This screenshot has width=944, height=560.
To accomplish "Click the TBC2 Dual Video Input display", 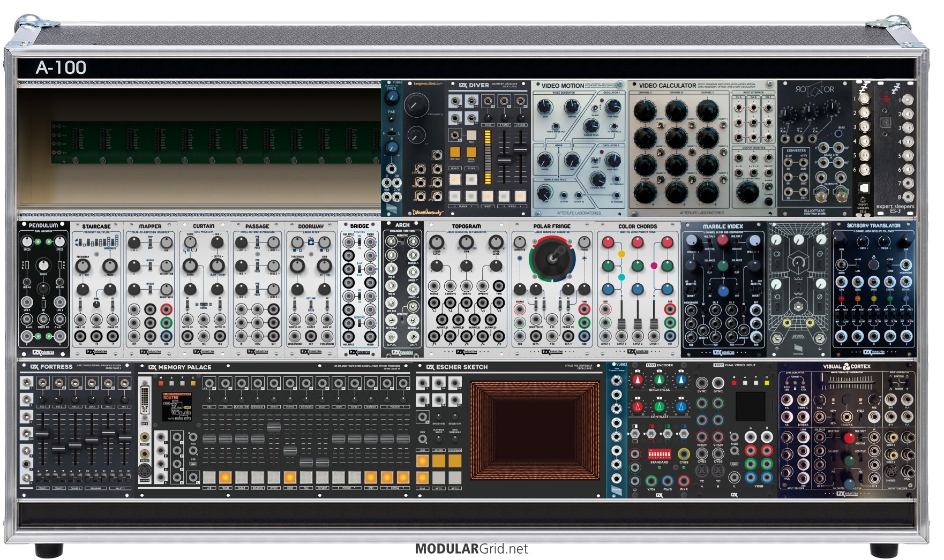I will 750,406.
